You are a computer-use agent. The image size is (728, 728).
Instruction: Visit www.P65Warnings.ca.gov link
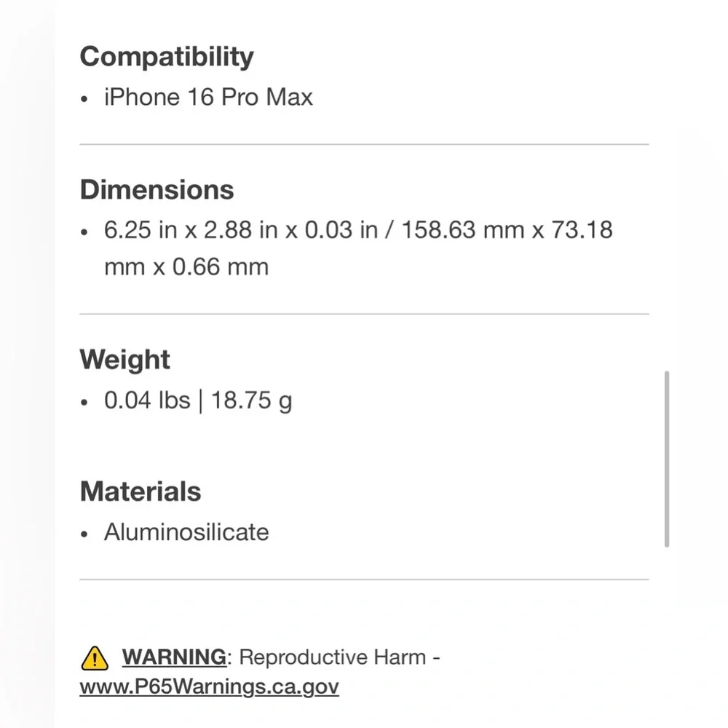tap(210, 687)
